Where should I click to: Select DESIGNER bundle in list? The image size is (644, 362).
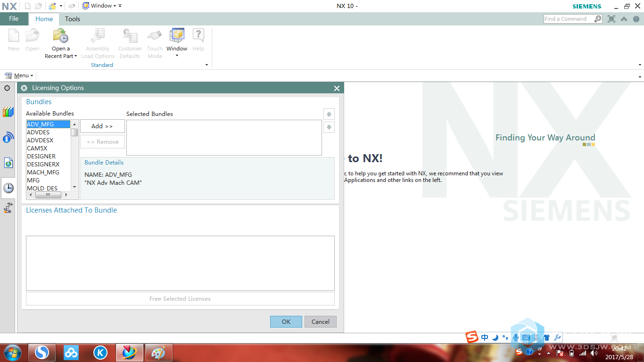point(48,156)
